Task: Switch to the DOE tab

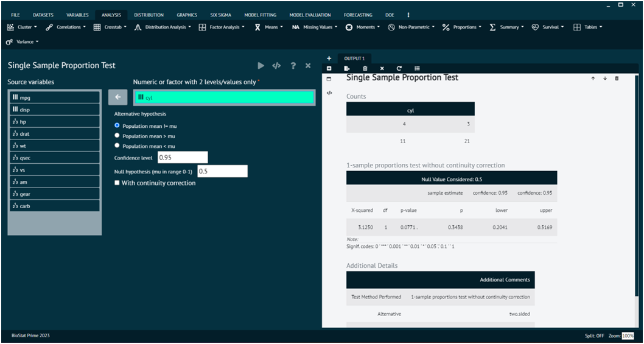Action: [x=390, y=15]
